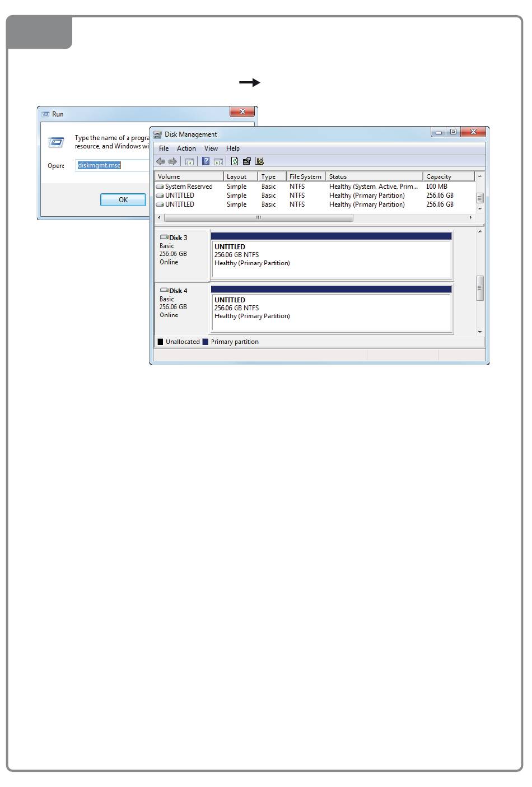Click OK in the Run dialog
532x787 pixels.
pos(123,200)
